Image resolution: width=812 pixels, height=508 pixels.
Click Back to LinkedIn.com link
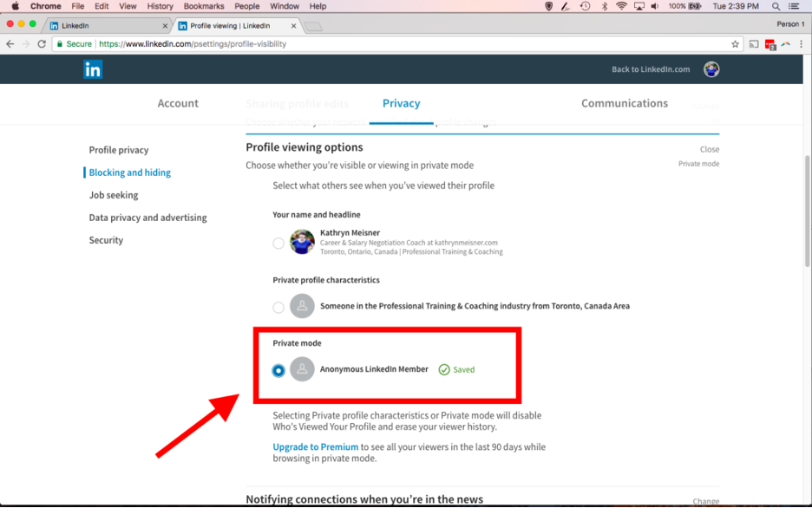pos(651,69)
